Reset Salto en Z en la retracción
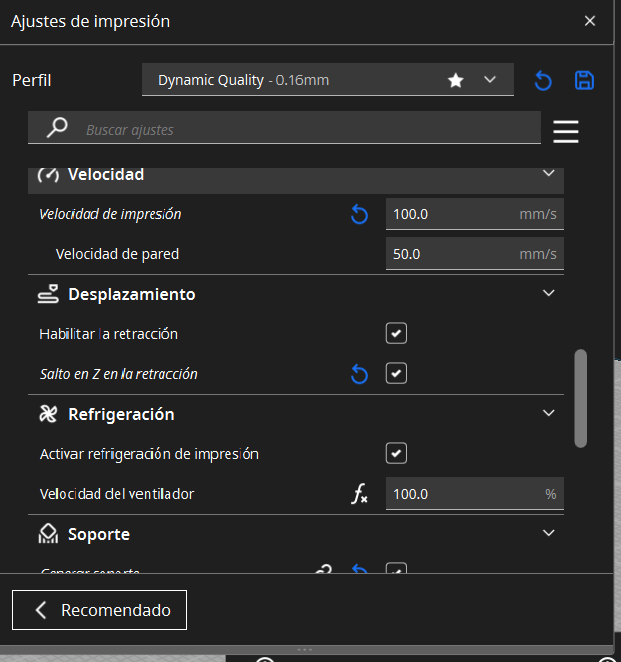621x662 pixels. pyautogui.click(x=360, y=374)
